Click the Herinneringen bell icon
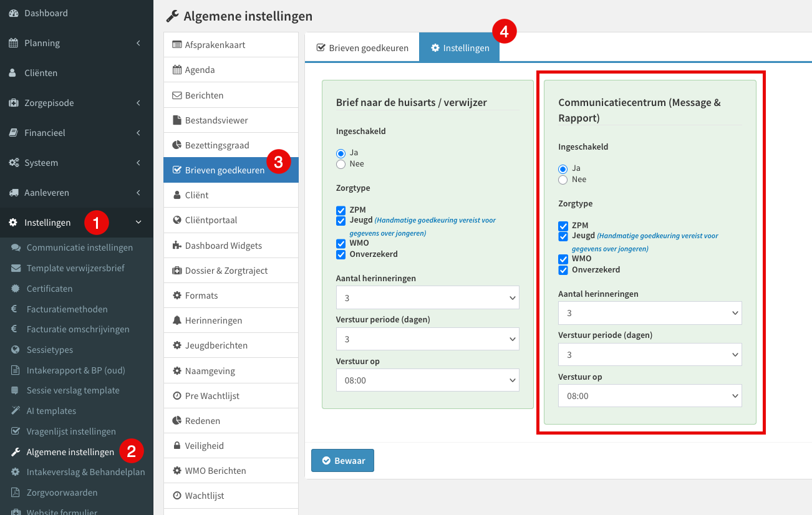The height and width of the screenshot is (515, 812). [177, 320]
